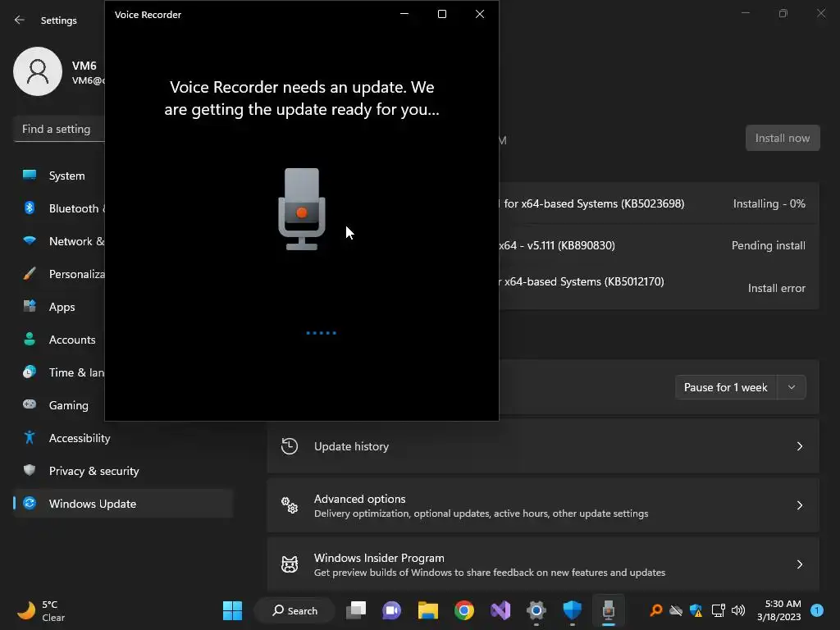Launch Google Chrome from taskbar
Screen dimensions: 840x630
(464, 610)
